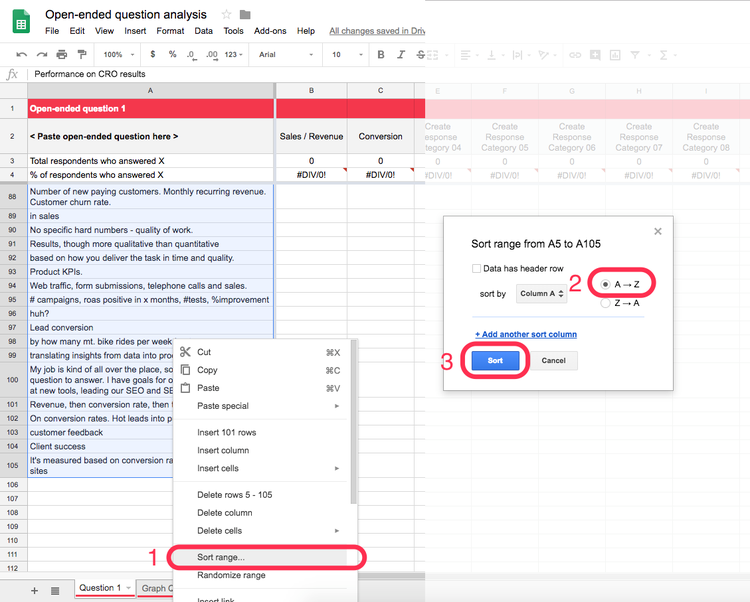The height and width of the screenshot is (602, 750).
Task: Open the Add-ons menu
Action: coord(270,31)
